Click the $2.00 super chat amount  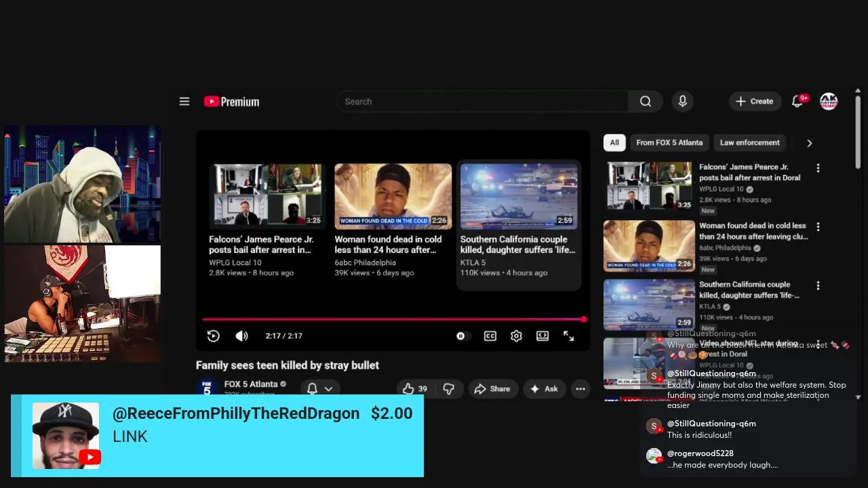[391, 413]
